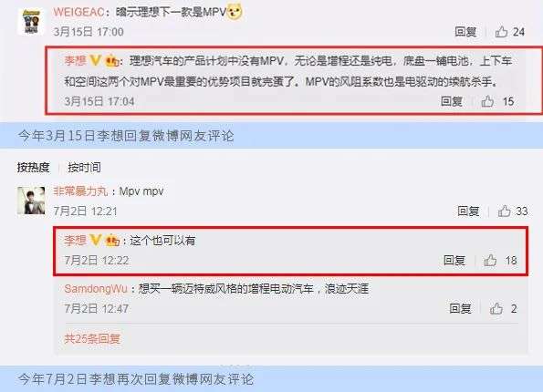543x392 pixels.
Task: Sort comments by 按热度
Action: click(33, 168)
